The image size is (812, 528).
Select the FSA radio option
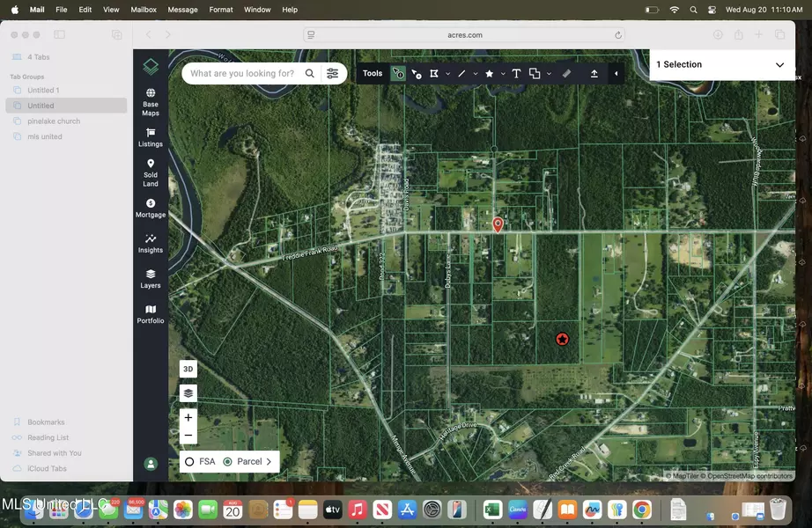(x=189, y=461)
